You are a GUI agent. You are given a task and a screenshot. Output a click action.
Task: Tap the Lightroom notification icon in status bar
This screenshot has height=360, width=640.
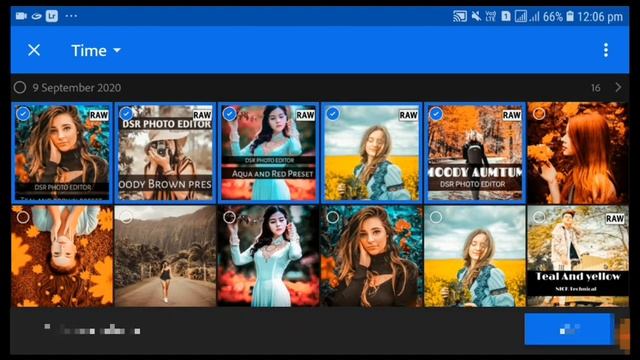pyautogui.click(x=52, y=16)
